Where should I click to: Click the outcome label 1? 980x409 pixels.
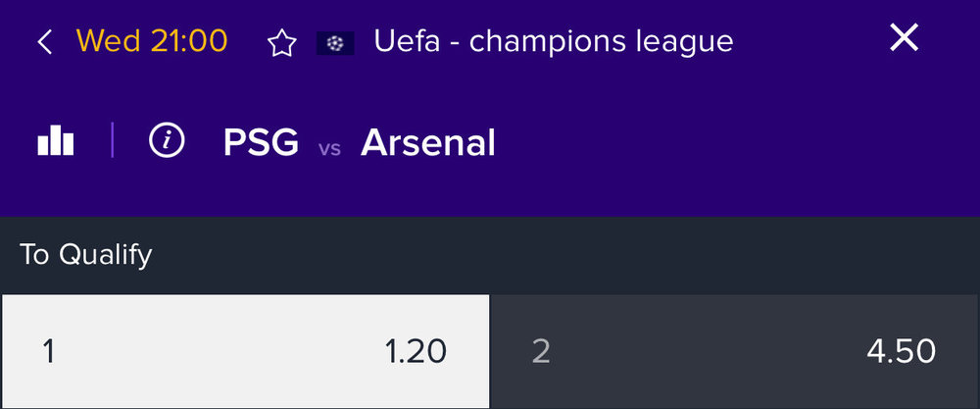coord(49,352)
